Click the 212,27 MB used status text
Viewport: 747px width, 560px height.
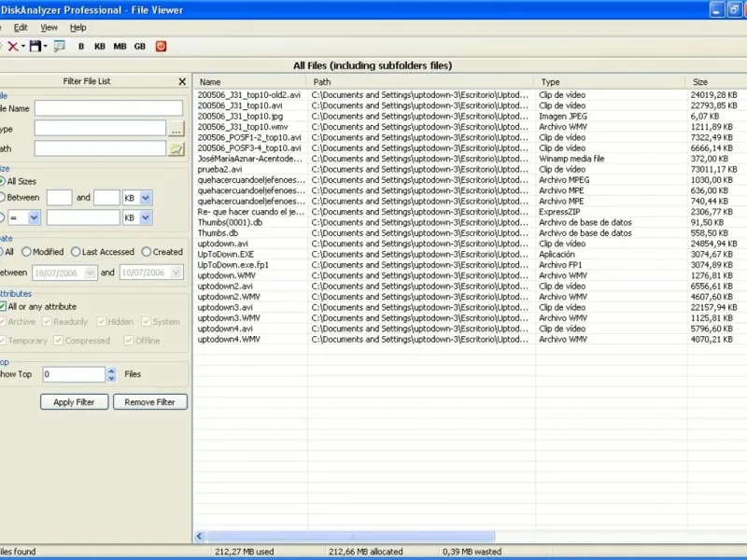coord(245,552)
